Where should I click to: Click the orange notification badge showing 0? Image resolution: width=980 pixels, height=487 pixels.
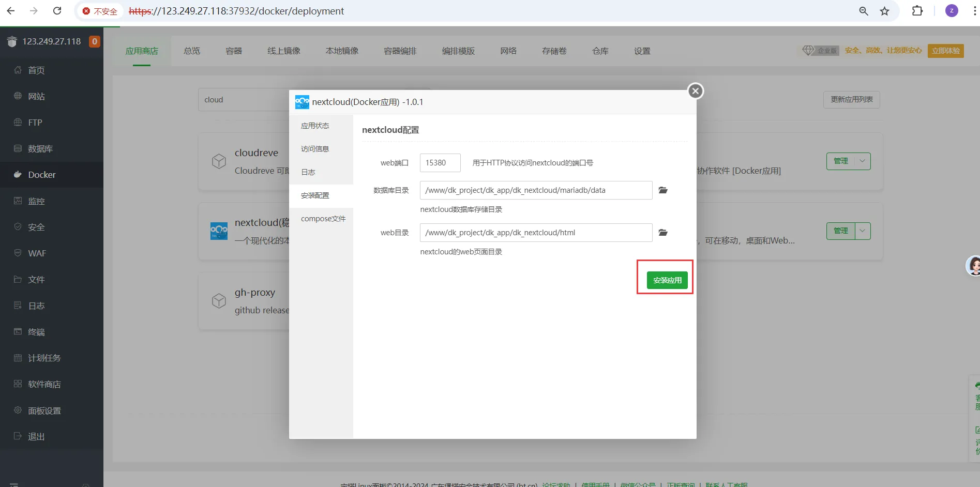pos(94,41)
